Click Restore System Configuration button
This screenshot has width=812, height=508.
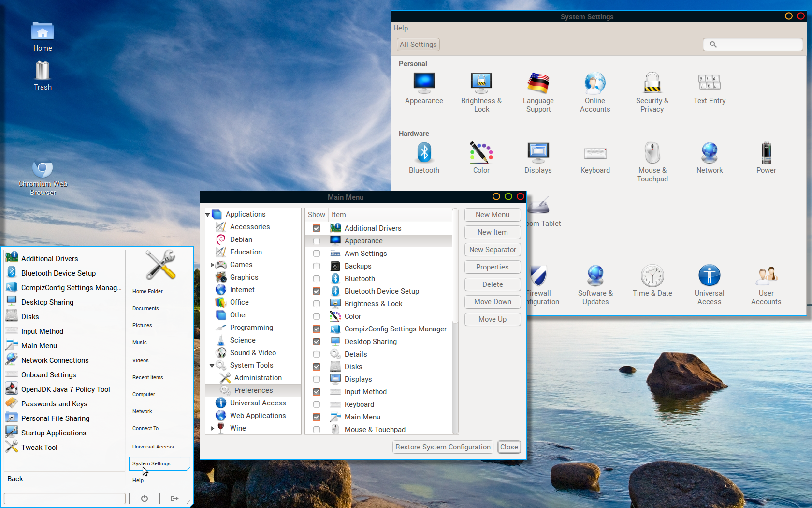tap(442, 447)
